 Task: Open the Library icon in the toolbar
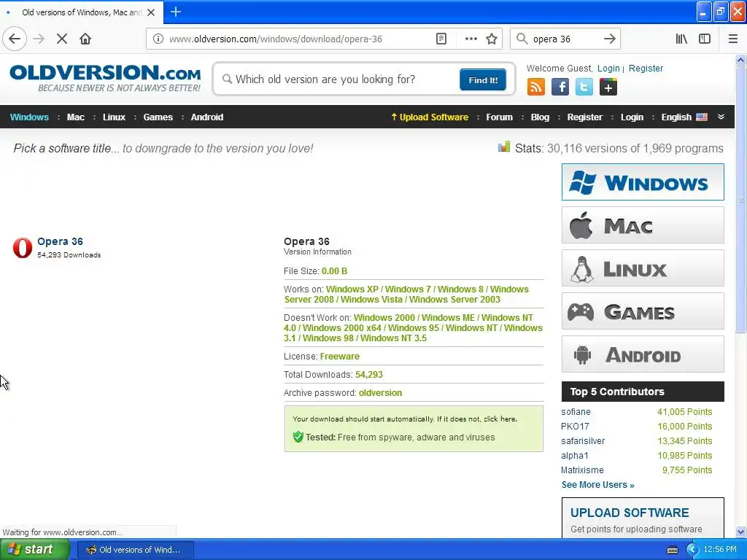pyautogui.click(x=681, y=39)
